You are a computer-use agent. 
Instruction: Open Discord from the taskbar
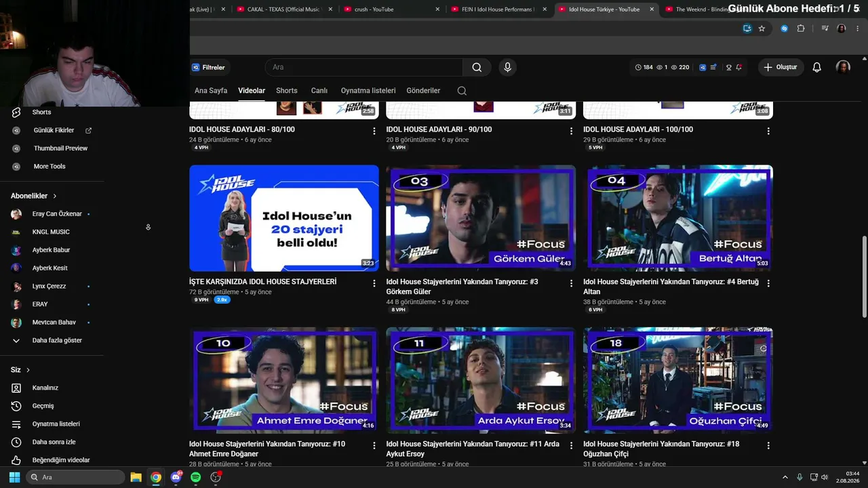176,477
